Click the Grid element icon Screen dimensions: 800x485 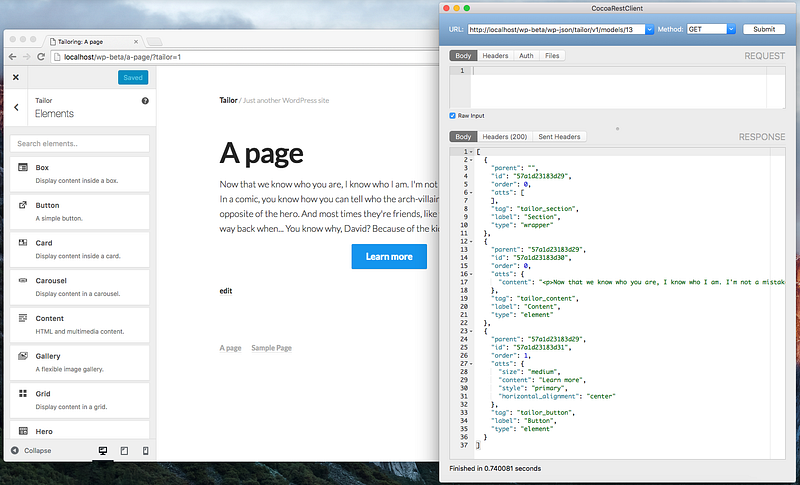(23, 394)
